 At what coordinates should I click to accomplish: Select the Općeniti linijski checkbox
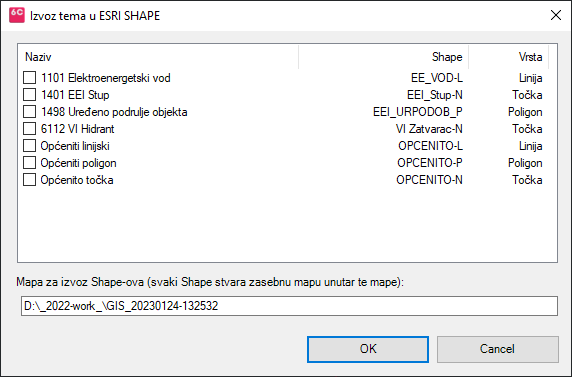[30, 146]
